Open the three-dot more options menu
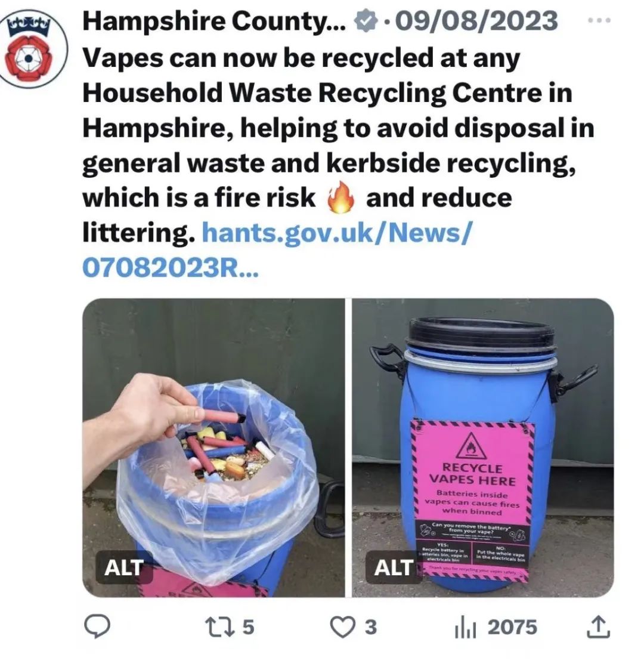 (x=599, y=20)
